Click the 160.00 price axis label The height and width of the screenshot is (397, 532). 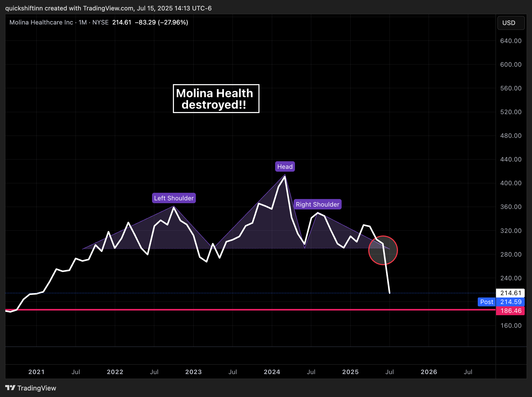(x=511, y=326)
